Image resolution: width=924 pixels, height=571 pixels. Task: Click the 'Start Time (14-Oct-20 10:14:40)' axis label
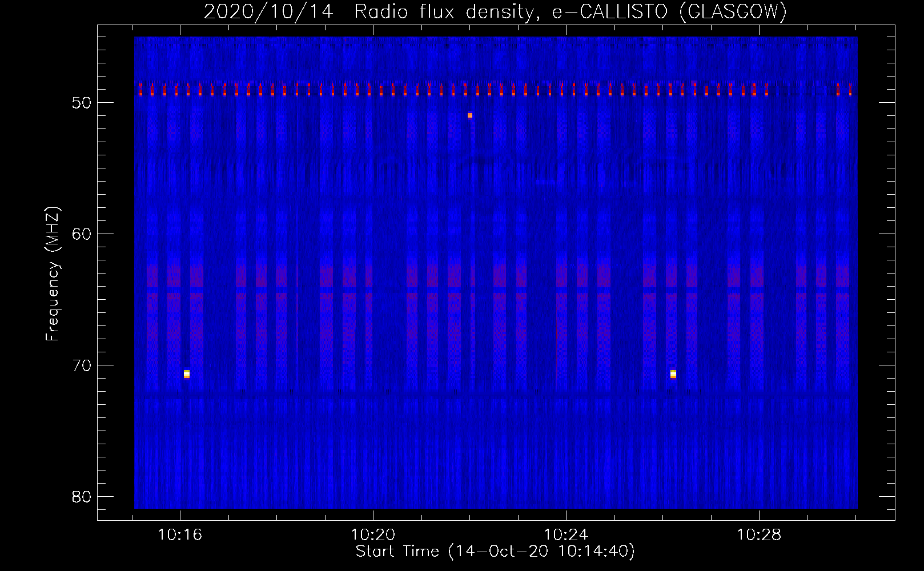coord(495,552)
